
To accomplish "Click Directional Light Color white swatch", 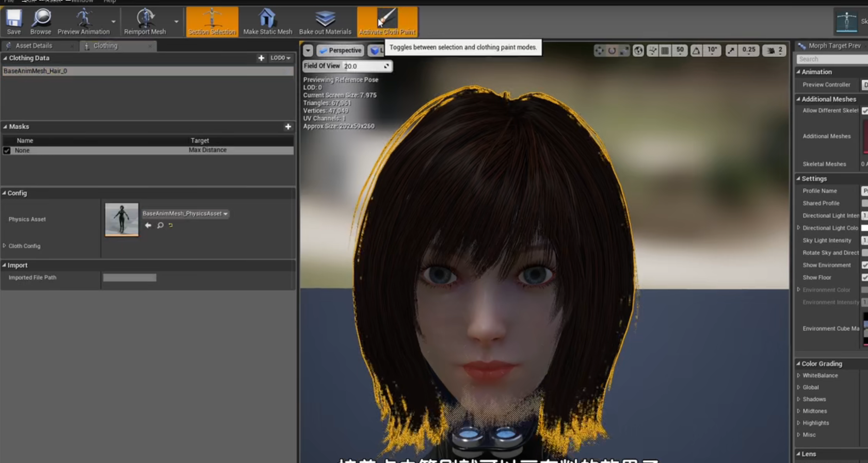I will pos(865,228).
